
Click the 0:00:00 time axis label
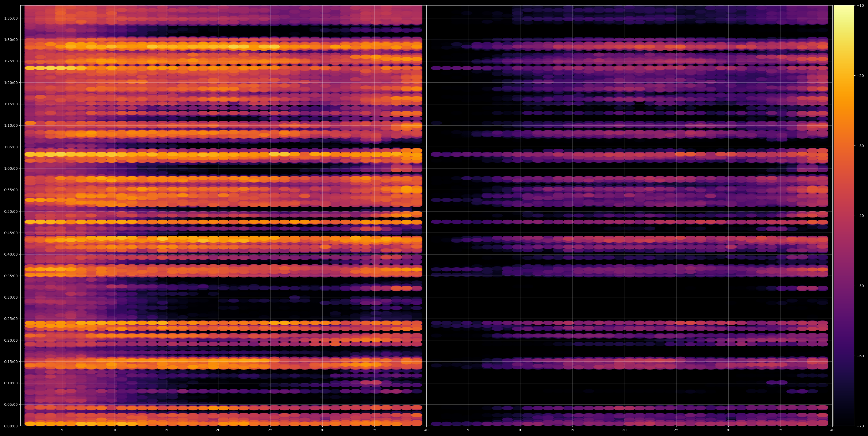coord(11,426)
